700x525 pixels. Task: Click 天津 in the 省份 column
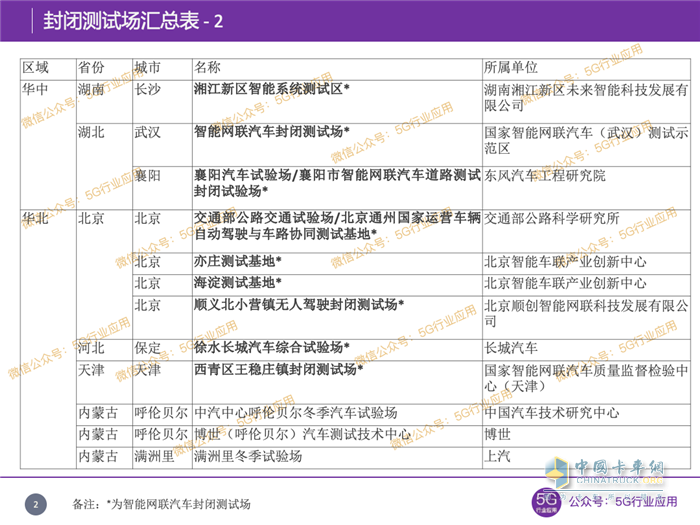104,382
